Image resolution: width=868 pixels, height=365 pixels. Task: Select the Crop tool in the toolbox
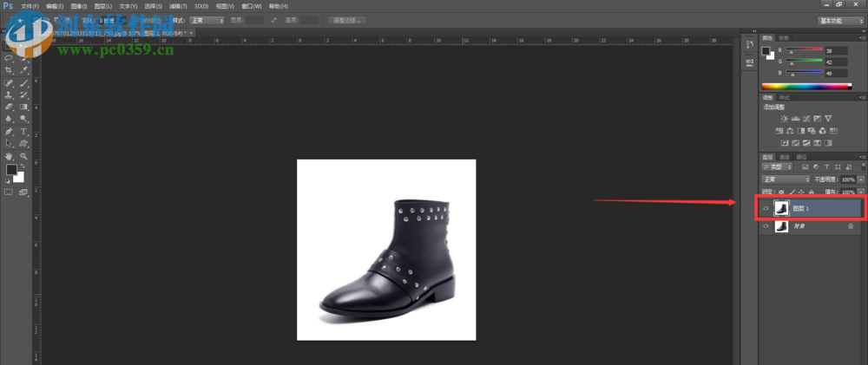9,70
